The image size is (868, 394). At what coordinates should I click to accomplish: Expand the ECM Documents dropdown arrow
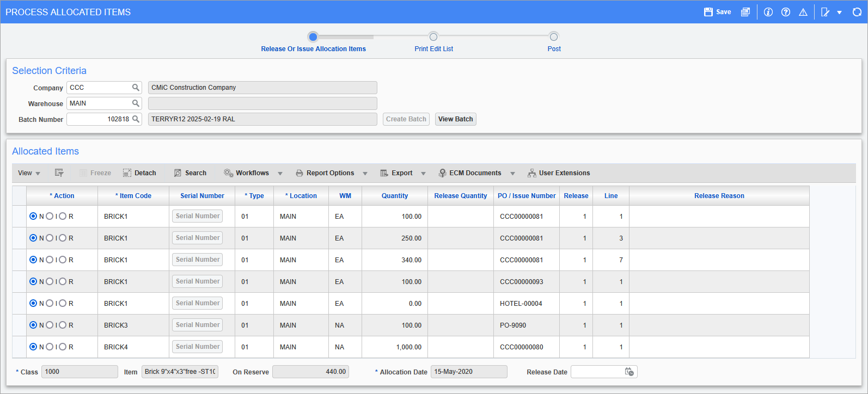coord(512,174)
